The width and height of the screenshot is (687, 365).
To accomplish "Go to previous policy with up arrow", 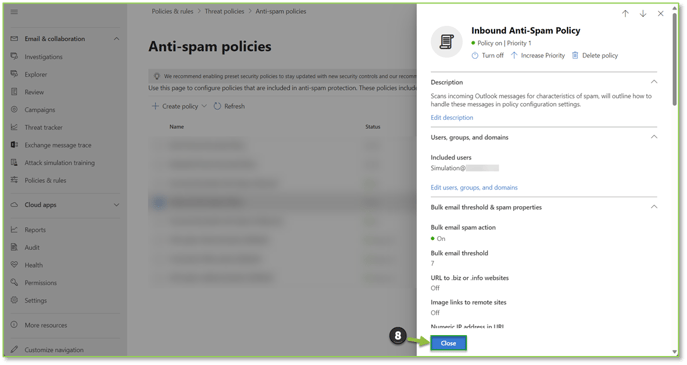I will pos(625,14).
